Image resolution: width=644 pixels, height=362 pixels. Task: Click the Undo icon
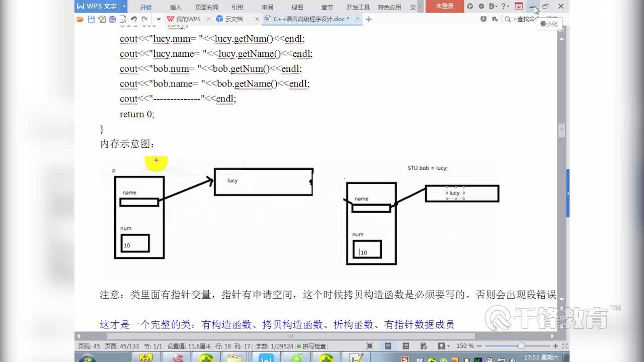[134, 19]
